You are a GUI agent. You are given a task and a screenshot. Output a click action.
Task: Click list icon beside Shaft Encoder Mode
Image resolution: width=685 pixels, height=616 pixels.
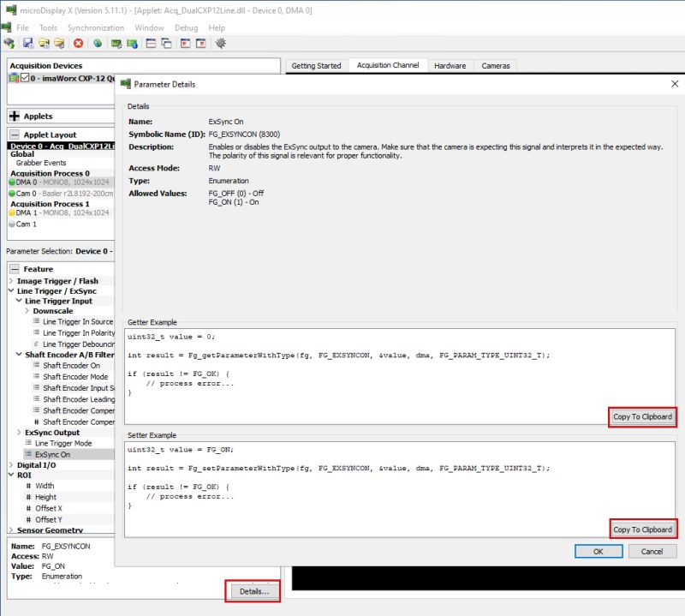[x=37, y=376]
